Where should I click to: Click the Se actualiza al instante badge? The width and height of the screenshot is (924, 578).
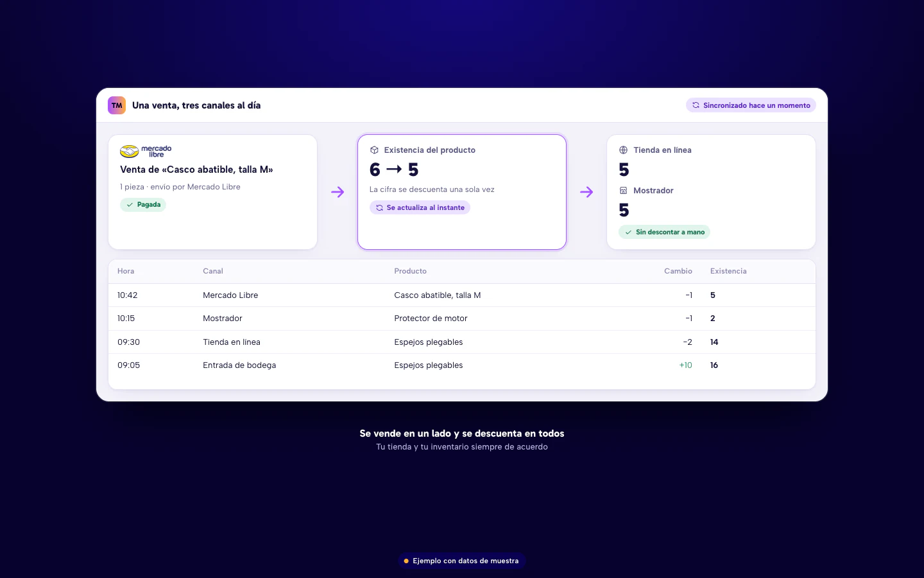pyautogui.click(x=420, y=207)
